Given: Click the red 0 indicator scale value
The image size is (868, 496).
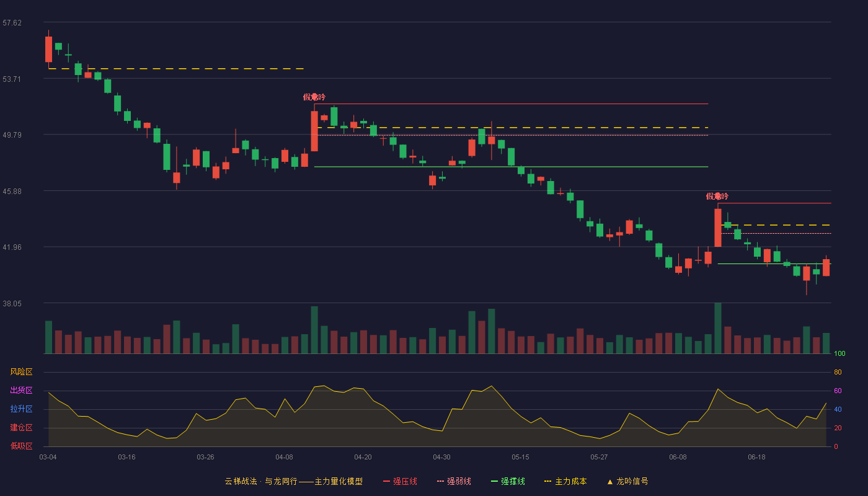Looking at the screenshot, I should tap(836, 446).
